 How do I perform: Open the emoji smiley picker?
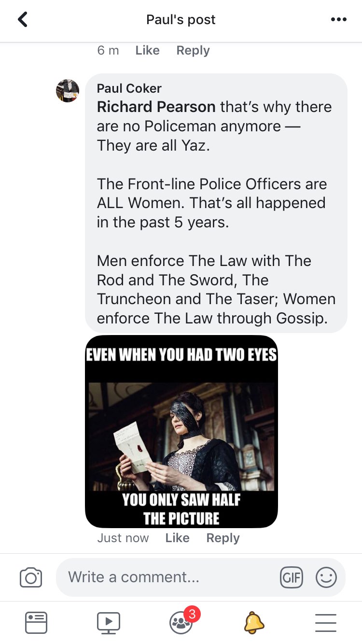[x=326, y=577]
